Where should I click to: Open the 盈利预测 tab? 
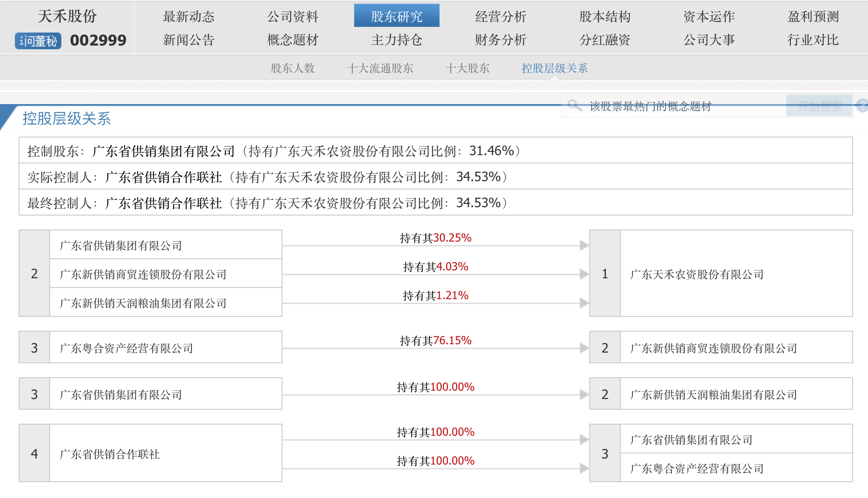click(x=813, y=17)
